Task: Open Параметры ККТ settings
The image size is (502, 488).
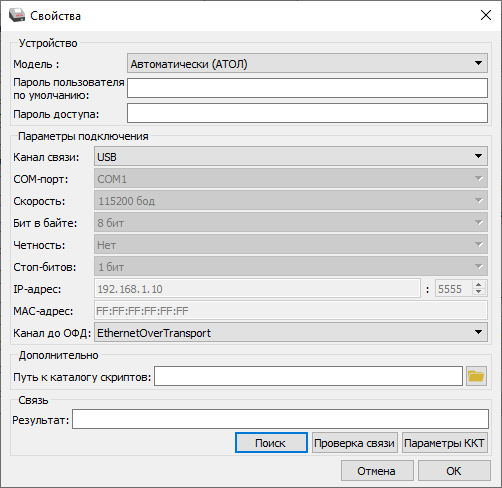Action: [x=445, y=443]
